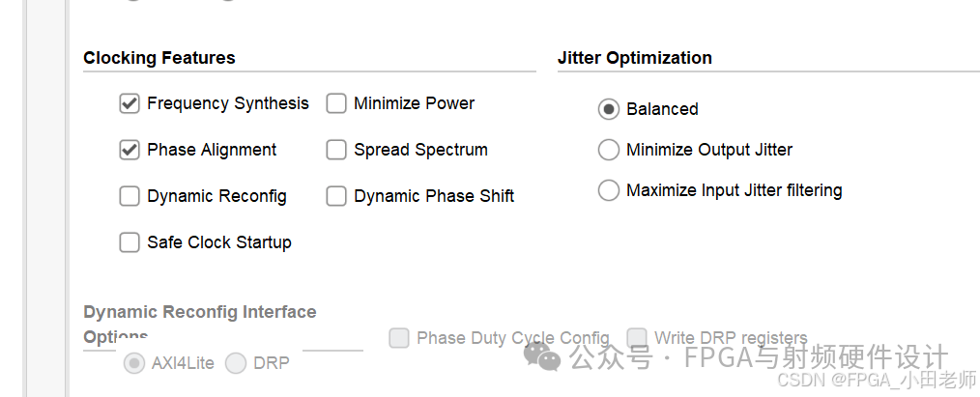Tick the Safe Clock Startup checkbox
The height and width of the screenshot is (397, 980).
click(x=130, y=242)
